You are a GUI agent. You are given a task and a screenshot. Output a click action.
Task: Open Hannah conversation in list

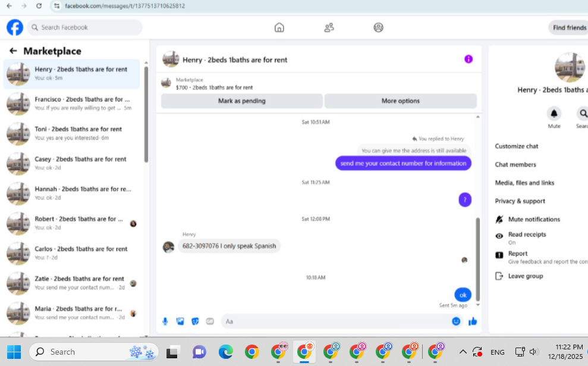(71, 193)
